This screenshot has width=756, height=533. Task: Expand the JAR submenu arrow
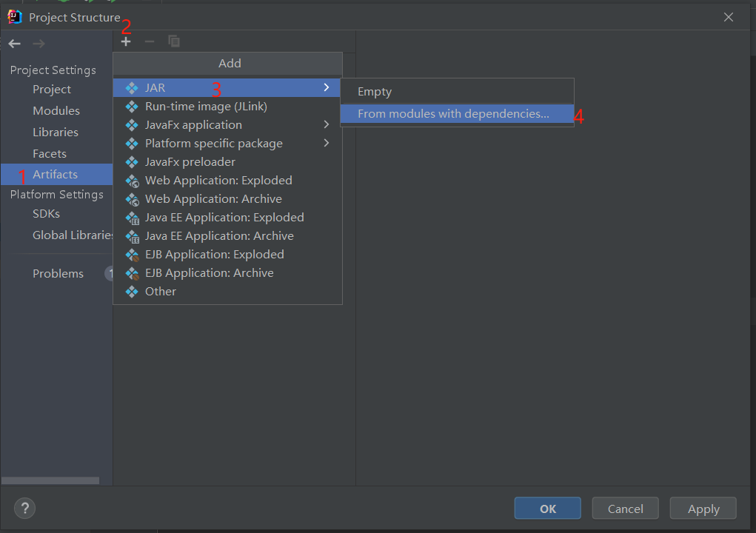coord(327,87)
